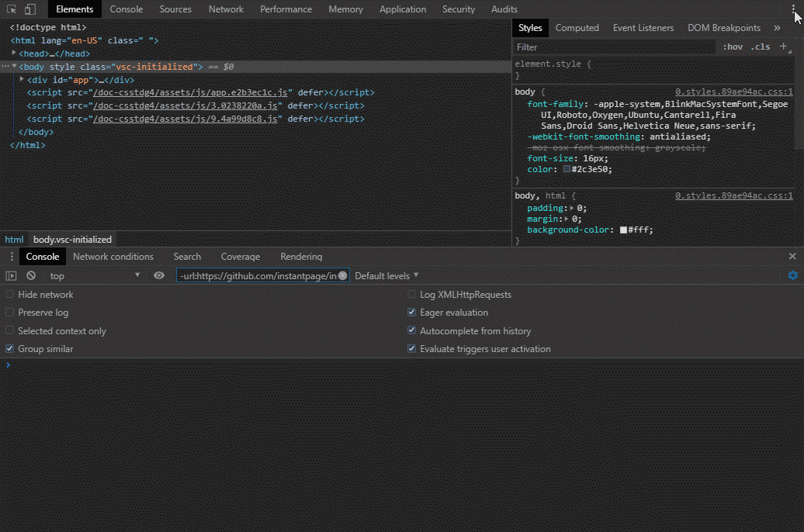Image resolution: width=804 pixels, height=532 pixels.
Task: Activate the inspect element picker icon
Action: pyautogui.click(x=12, y=9)
